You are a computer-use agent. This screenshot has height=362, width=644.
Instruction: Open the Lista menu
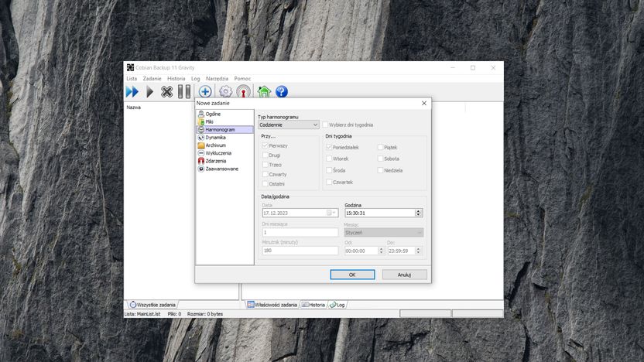point(132,78)
